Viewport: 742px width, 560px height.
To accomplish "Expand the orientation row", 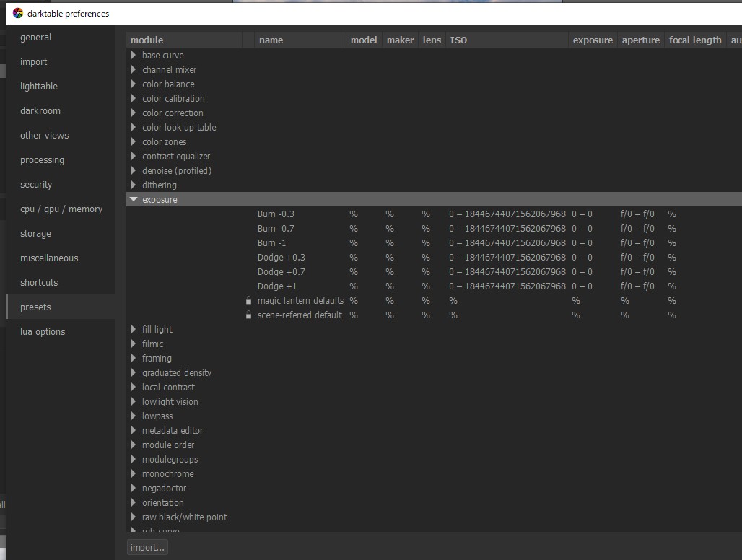I will 134,502.
